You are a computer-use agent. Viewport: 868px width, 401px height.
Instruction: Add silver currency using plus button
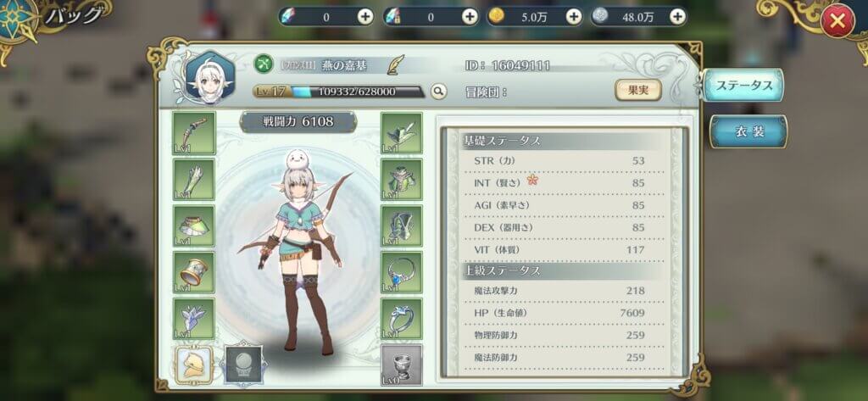[x=677, y=17]
